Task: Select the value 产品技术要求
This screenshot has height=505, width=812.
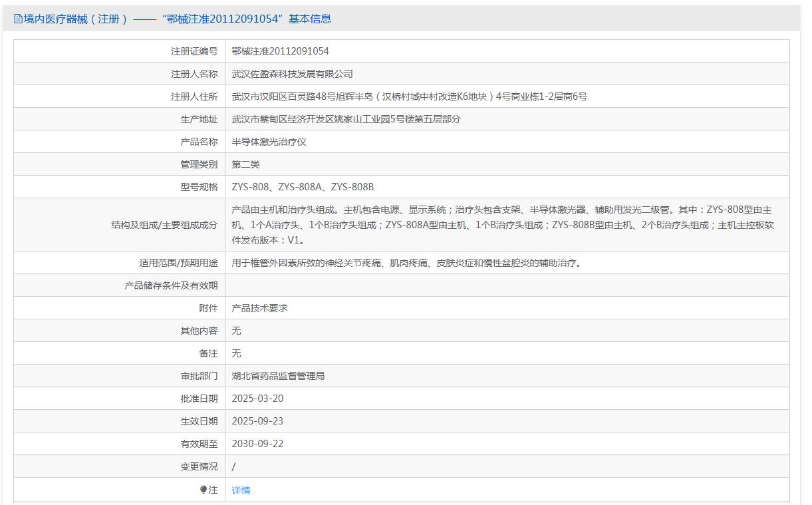Action: coord(259,308)
